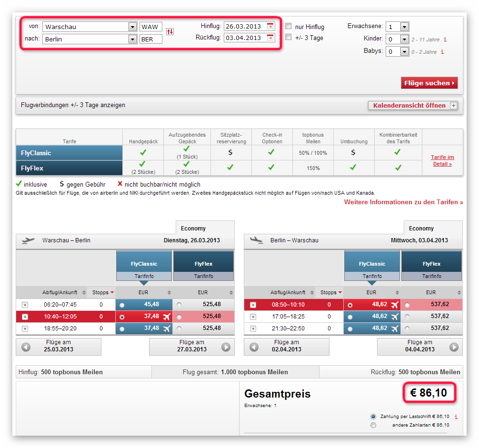Choose the 45,48 FlyClassic fare radio

tap(122, 305)
